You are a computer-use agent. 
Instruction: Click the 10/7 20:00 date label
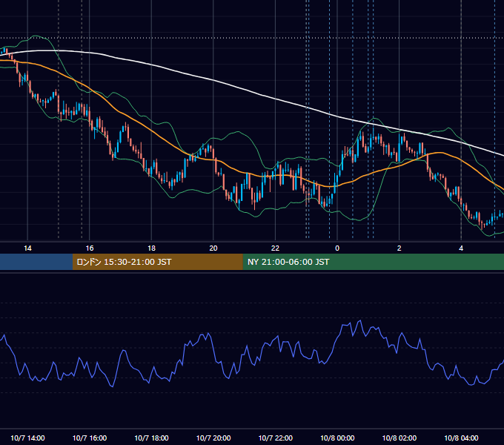213,438
